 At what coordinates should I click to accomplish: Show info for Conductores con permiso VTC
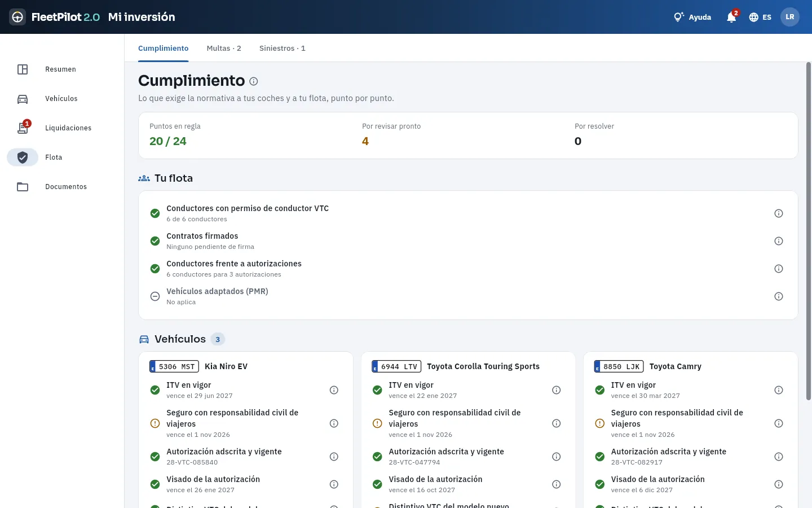point(779,213)
